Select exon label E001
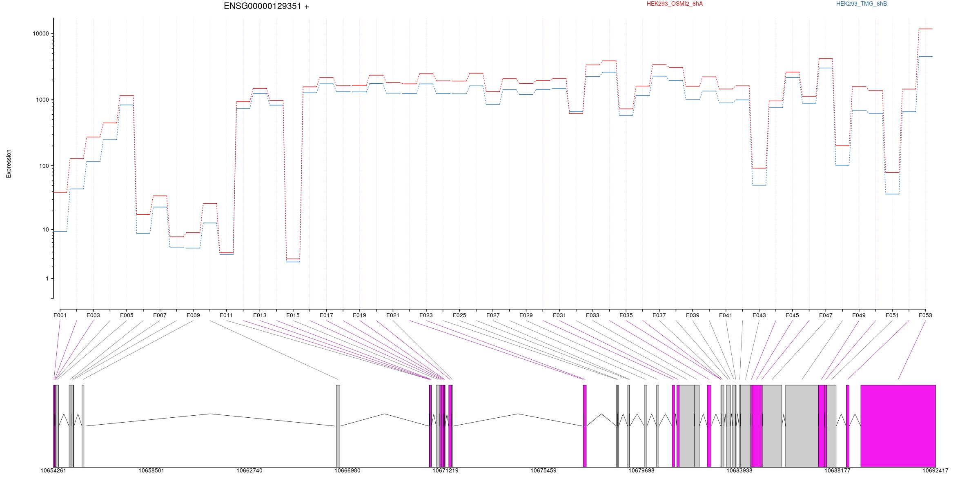The width and height of the screenshot is (980, 490). click(60, 315)
